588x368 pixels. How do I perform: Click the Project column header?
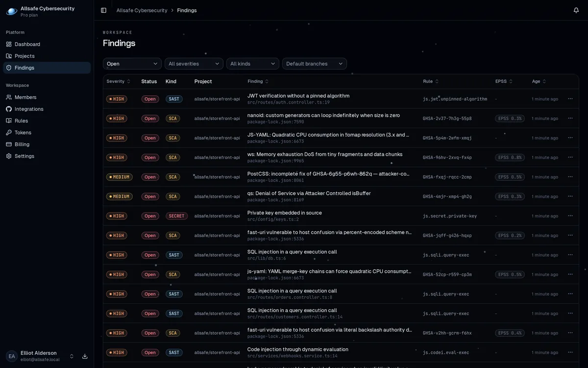(203, 81)
